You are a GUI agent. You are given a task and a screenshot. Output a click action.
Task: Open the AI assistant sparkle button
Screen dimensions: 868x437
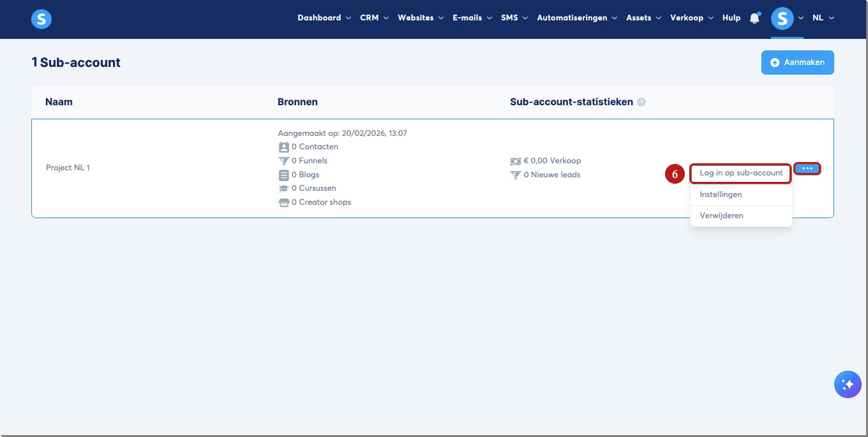(x=848, y=385)
